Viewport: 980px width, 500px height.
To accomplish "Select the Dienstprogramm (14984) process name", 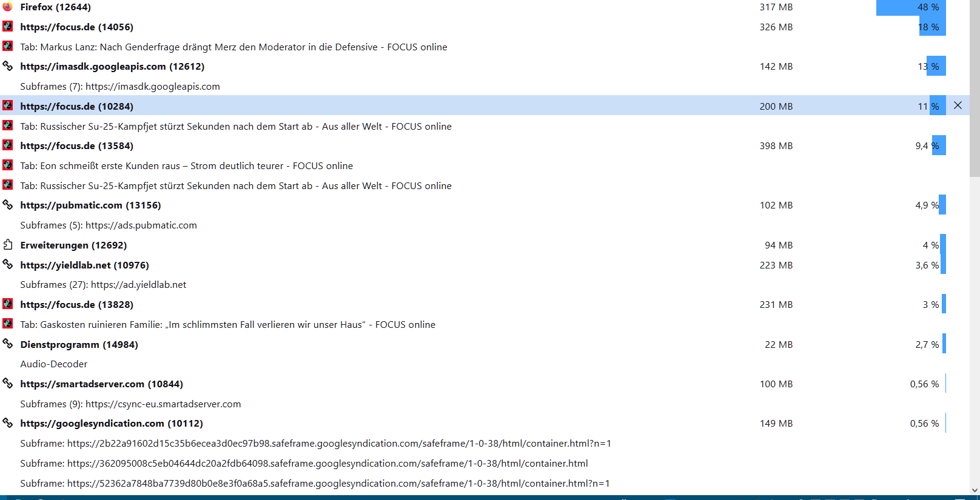I will click(79, 345).
